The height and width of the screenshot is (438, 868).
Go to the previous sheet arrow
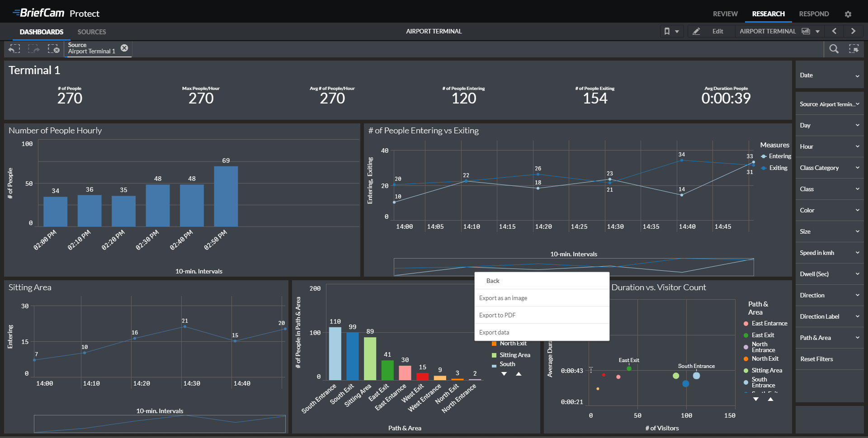point(834,31)
